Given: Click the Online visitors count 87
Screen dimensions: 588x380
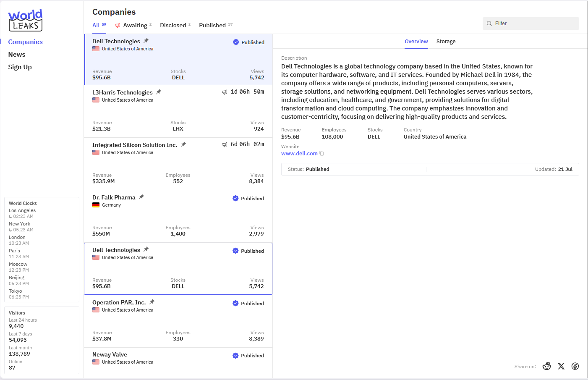Looking at the screenshot, I should (x=12, y=368).
